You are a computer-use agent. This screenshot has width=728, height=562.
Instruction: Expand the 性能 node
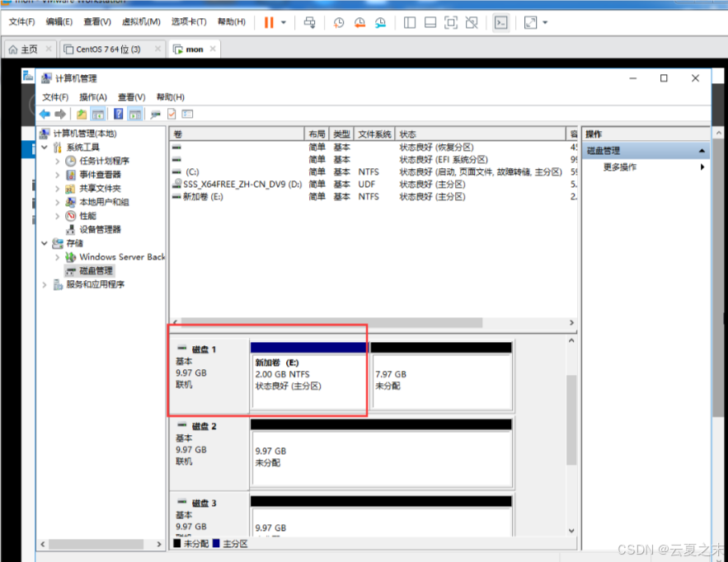pyautogui.click(x=57, y=216)
